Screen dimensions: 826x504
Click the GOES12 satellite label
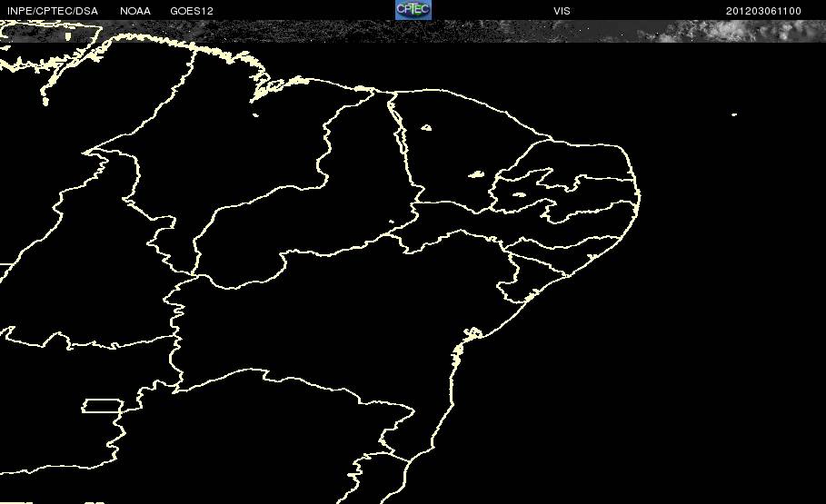click(192, 11)
